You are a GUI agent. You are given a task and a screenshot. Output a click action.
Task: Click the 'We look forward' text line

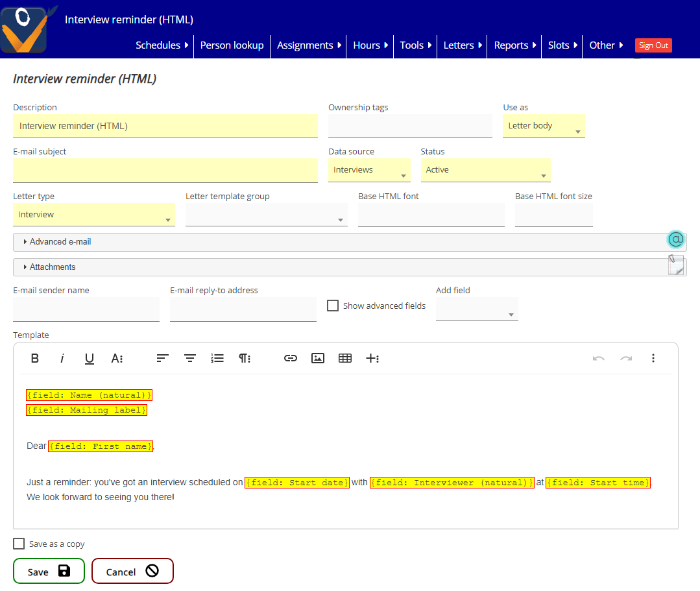click(x=101, y=498)
